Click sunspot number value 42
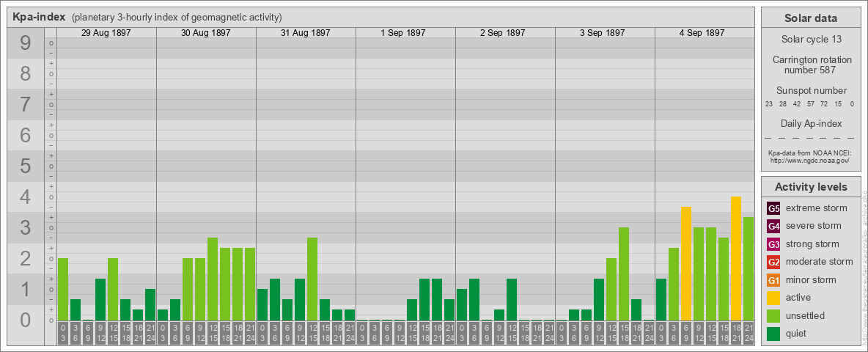The width and height of the screenshot is (868, 352). click(797, 104)
